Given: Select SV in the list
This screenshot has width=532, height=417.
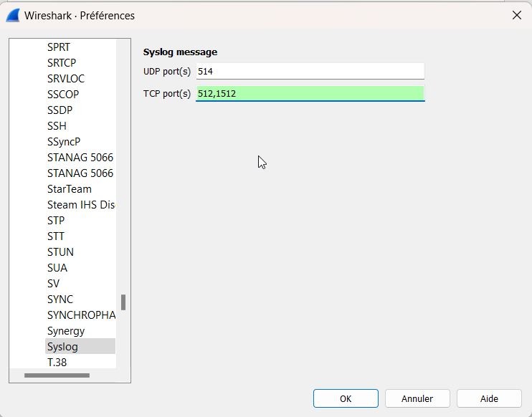Looking at the screenshot, I should click(x=53, y=284).
